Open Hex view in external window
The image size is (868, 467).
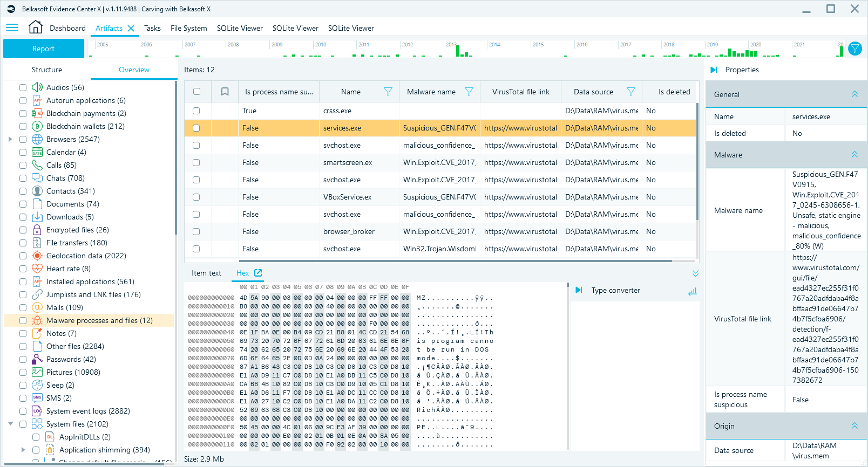click(x=258, y=273)
